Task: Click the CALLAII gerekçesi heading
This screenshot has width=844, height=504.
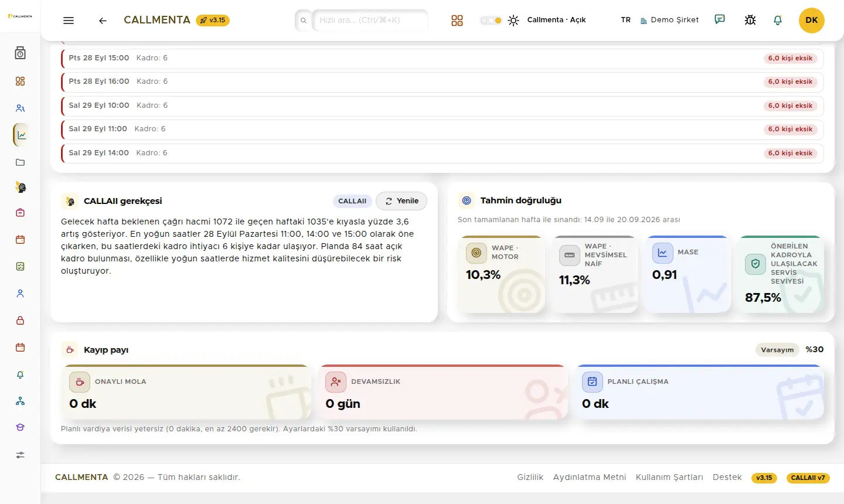Action: 122,201
